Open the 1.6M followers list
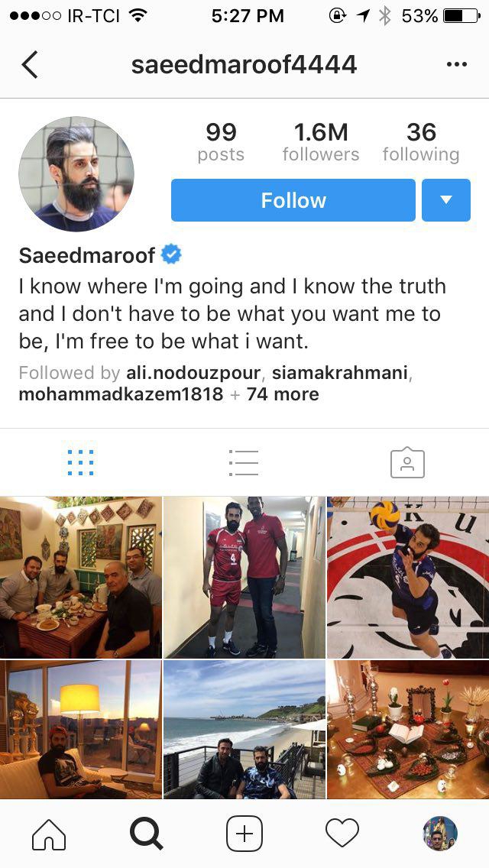 coord(321,141)
